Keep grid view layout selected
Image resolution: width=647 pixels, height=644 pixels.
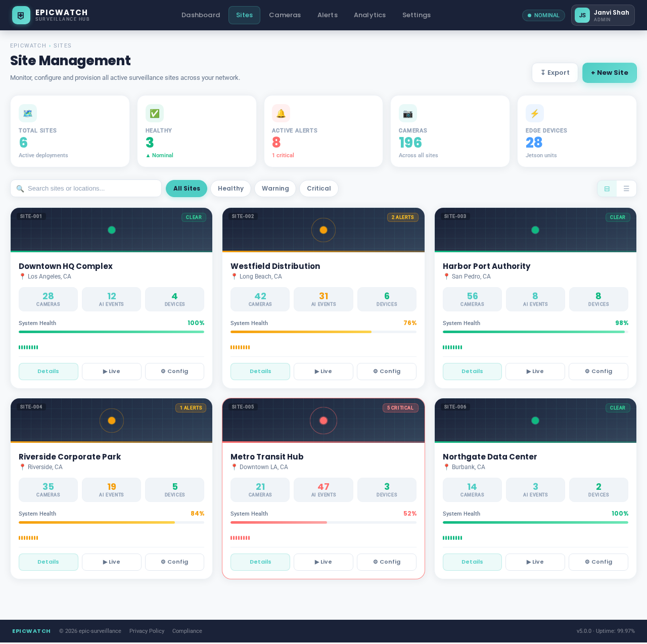pos(607,188)
